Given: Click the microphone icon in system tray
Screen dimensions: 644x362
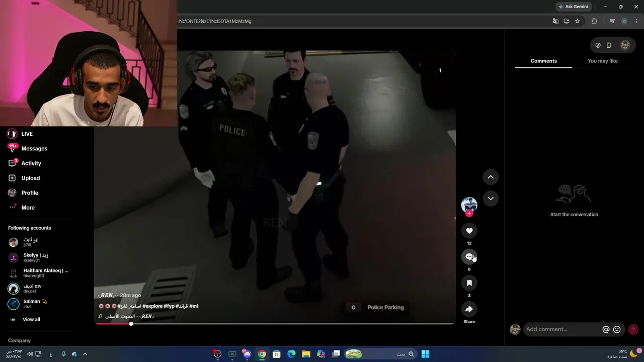Looking at the screenshot, I should pos(63,354).
